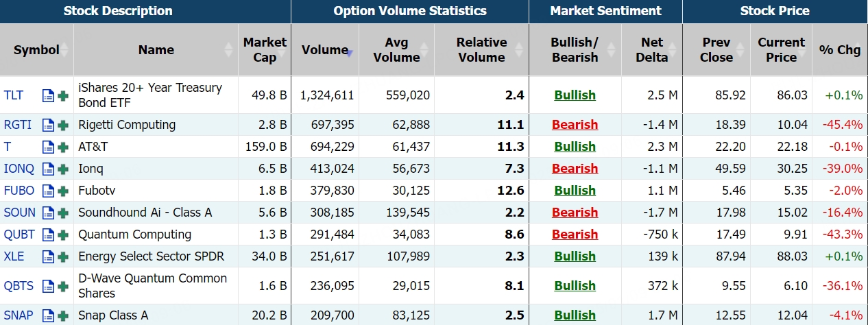The image size is (868, 325).
Task: Open the QBTS symbol link
Action: pyautogui.click(x=19, y=286)
